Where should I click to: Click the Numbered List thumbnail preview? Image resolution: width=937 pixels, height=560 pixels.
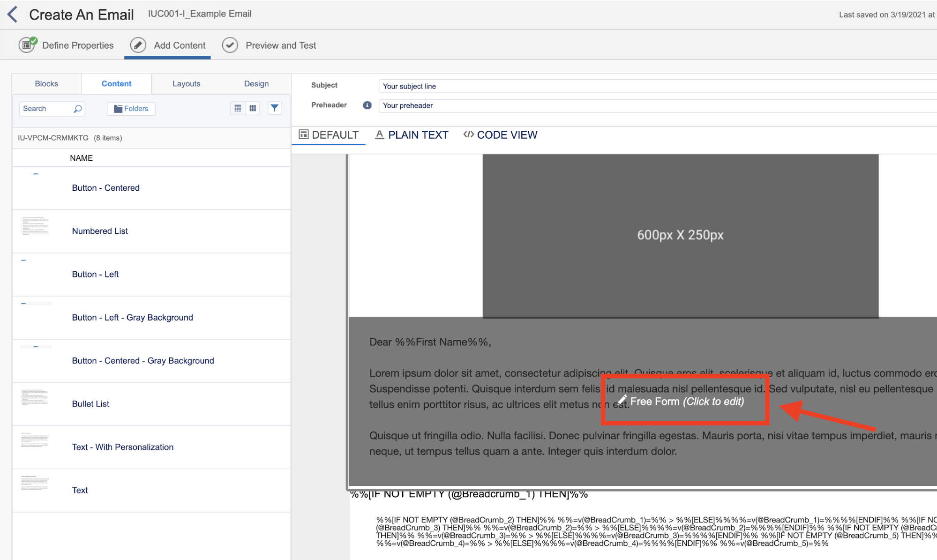(35, 225)
